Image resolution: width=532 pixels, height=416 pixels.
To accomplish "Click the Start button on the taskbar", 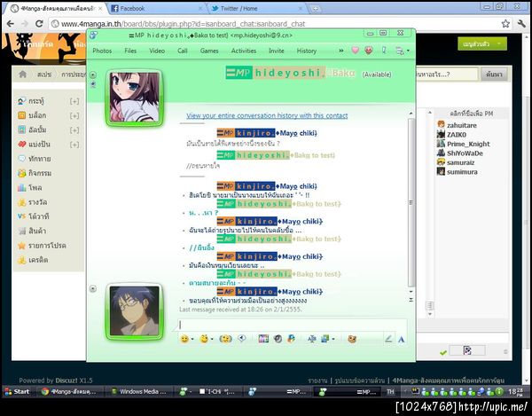I will (17, 391).
